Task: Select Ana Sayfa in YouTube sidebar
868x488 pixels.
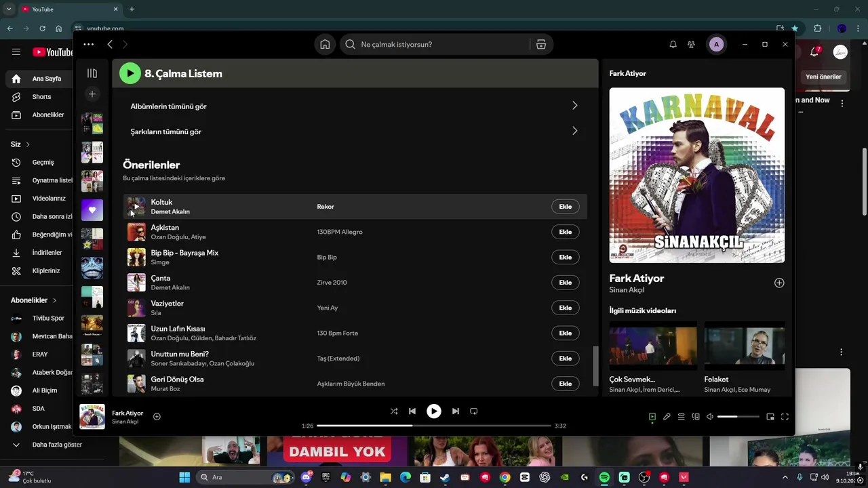Action: click(x=39, y=79)
